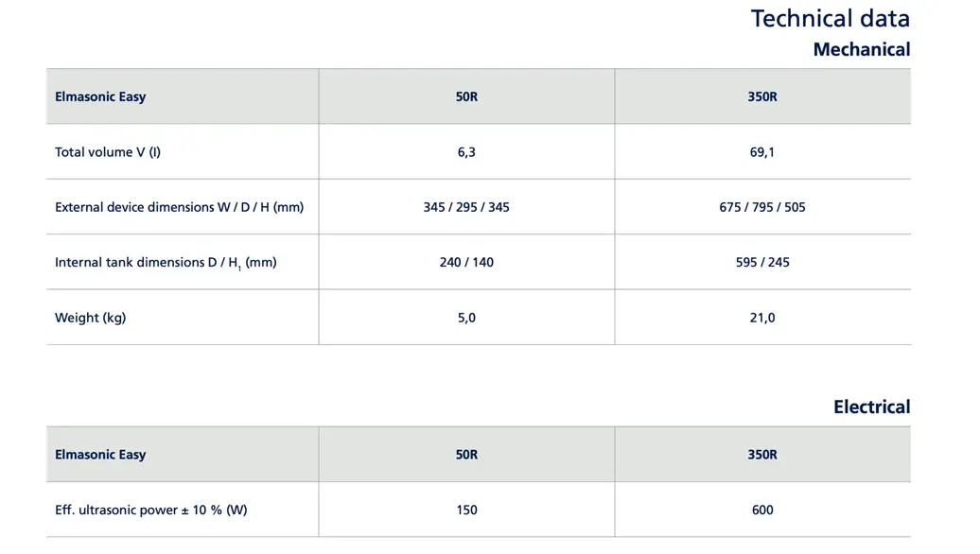The height and width of the screenshot is (554, 980).
Task: Click the "Electrical" section heading
Action: pos(871,407)
